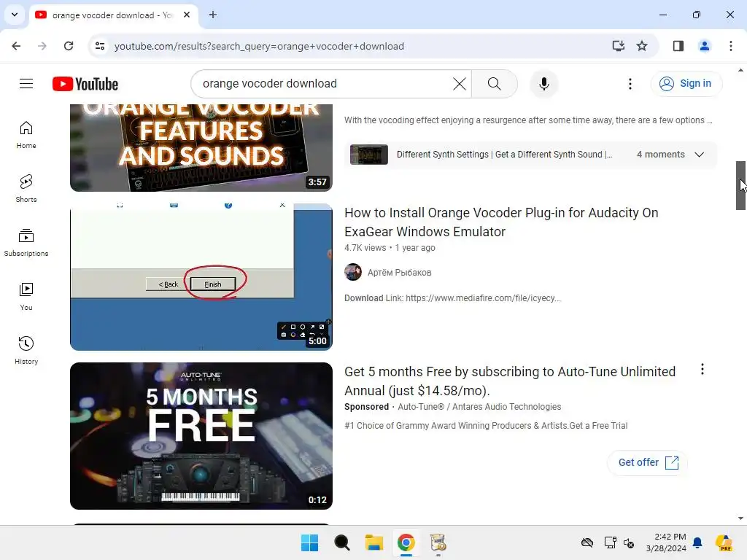View site information icon in address bar
The image size is (747, 560).
[100, 46]
